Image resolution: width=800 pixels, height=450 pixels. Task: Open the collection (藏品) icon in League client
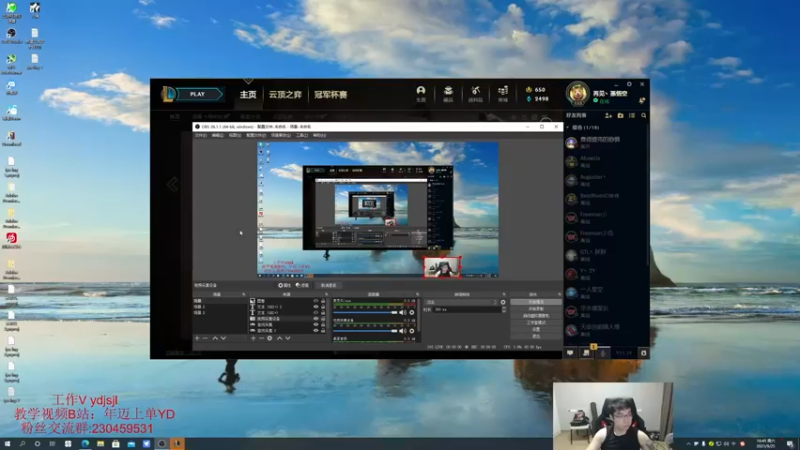[x=448, y=93]
